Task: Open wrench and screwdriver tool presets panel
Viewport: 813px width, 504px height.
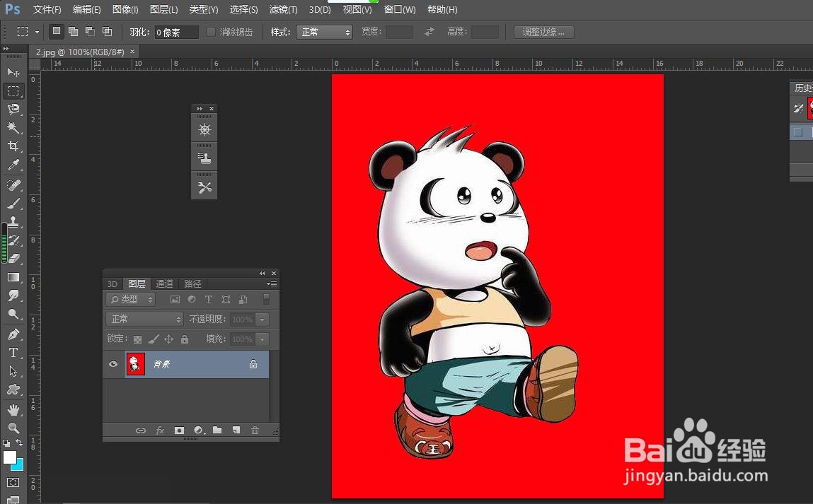Action: tap(204, 187)
